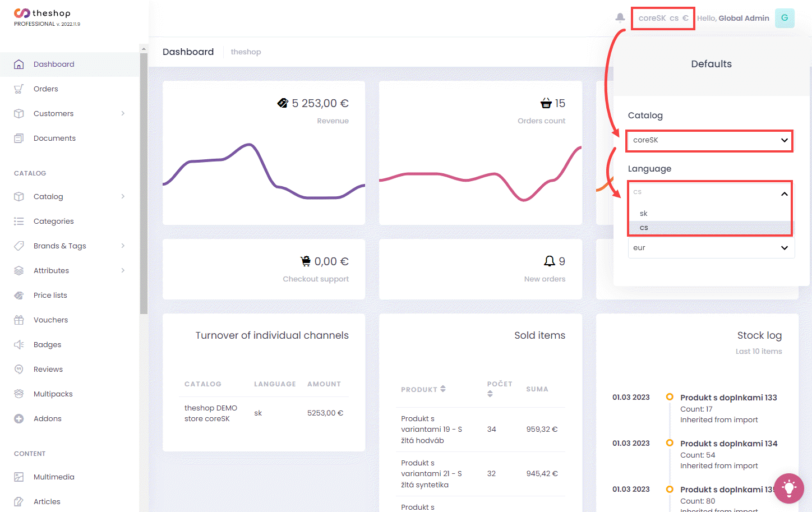812x512 pixels.
Task: Expand the Catalog submenu chevron
Action: (x=123, y=196)
